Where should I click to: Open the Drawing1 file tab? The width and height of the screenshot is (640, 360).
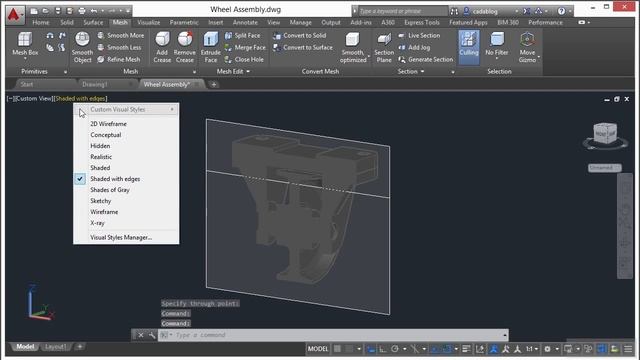pos(95,84)
